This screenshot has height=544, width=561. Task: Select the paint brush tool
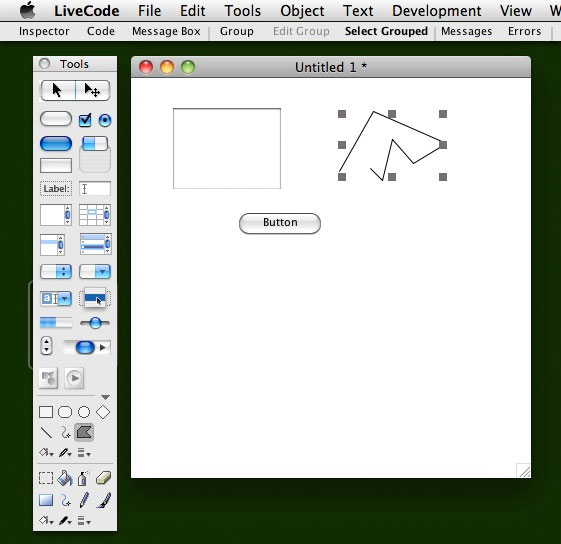pyautogui.click(x=104, y=500)
